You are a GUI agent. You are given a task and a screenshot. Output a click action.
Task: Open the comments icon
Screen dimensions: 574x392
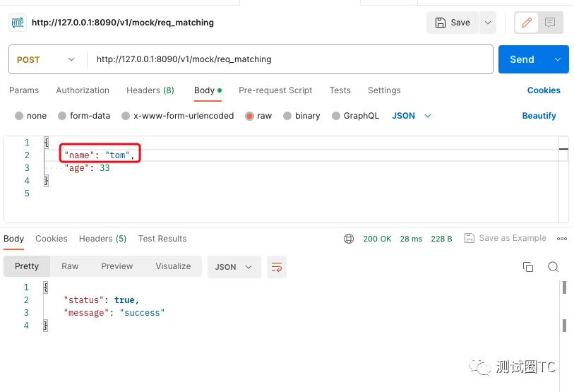(550, 23)
